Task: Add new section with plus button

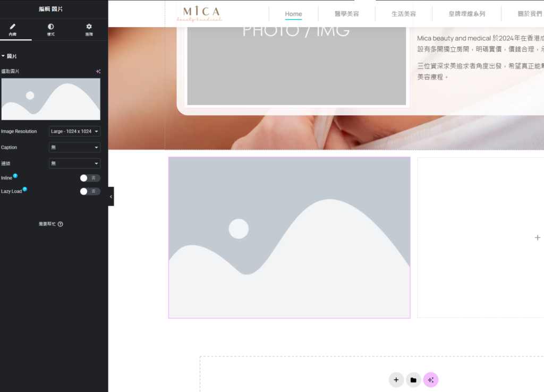Action: 396,380
